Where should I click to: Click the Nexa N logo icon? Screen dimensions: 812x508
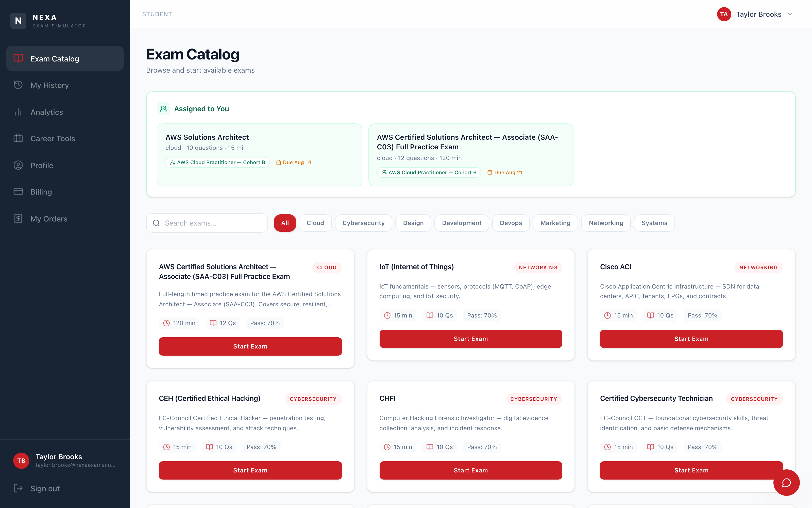18,21
